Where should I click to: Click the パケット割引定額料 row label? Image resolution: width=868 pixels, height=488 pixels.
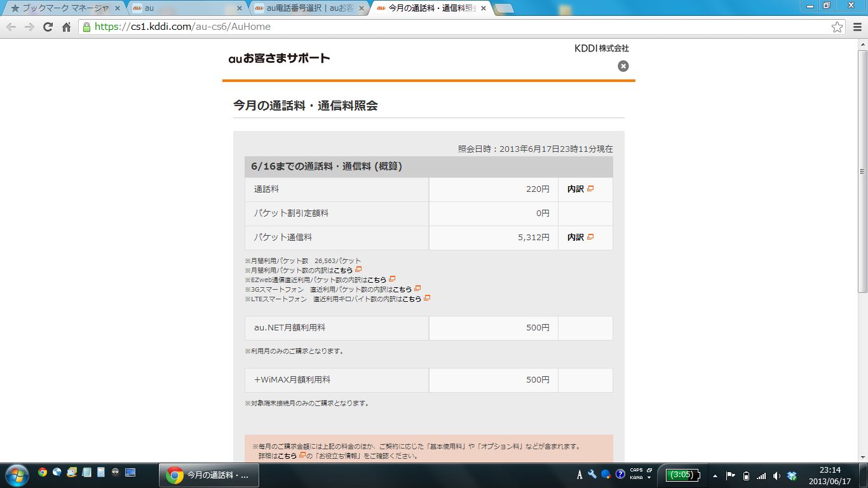(291, 213)
